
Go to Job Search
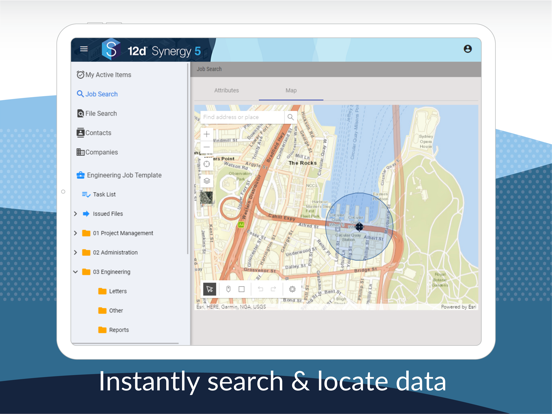tap(97, 94)
